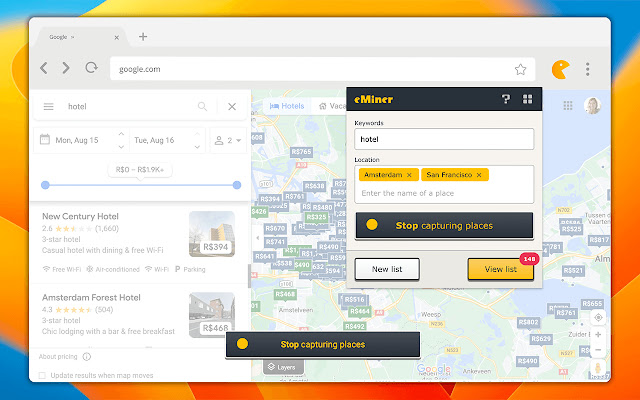
Task: Click the New list button
Action: [387, 269]
